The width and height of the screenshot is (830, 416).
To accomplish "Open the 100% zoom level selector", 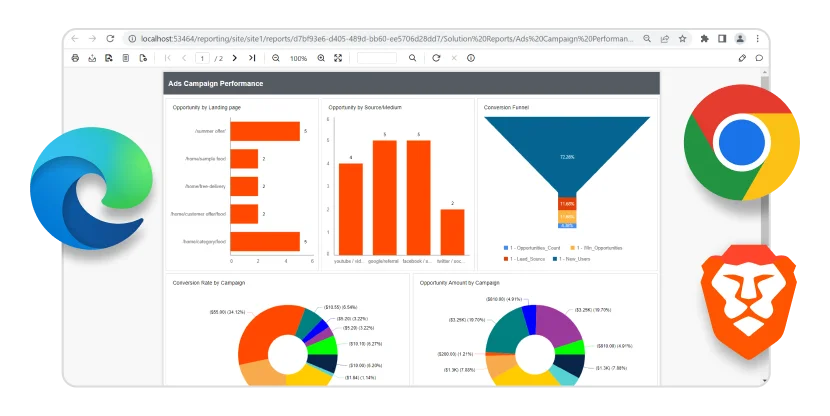I will (x=299, y=58).
